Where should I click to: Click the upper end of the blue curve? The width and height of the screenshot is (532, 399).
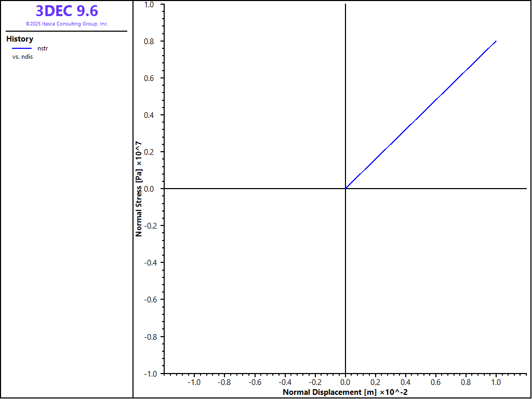(496, 41)
